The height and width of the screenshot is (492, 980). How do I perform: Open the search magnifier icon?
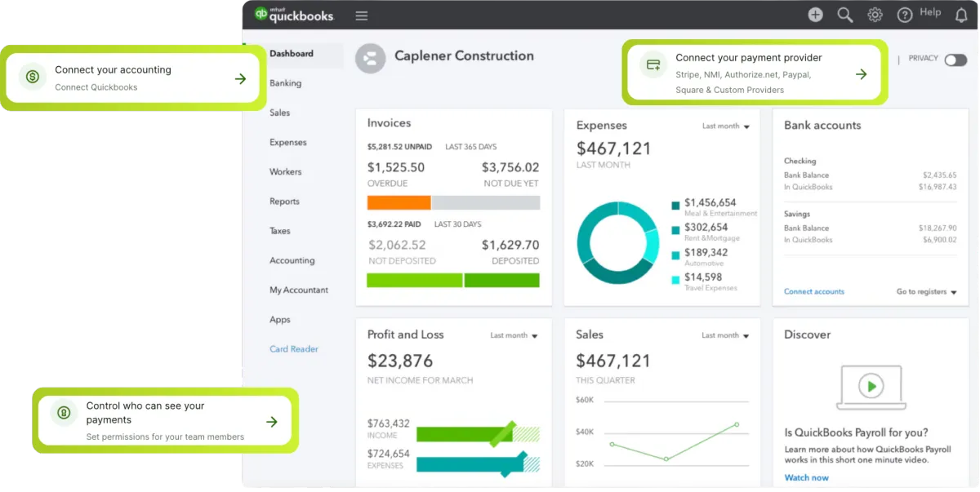coord(845,15)
